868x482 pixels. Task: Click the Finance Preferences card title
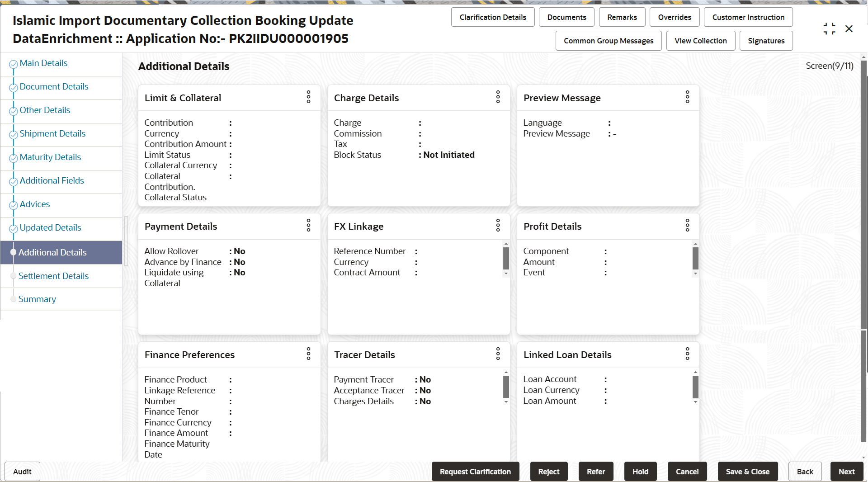coord(189,355)
